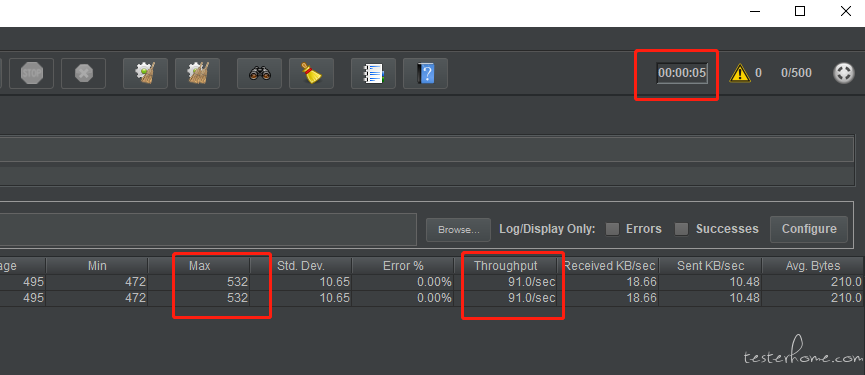Click the Max column header

tap(200, 266)
